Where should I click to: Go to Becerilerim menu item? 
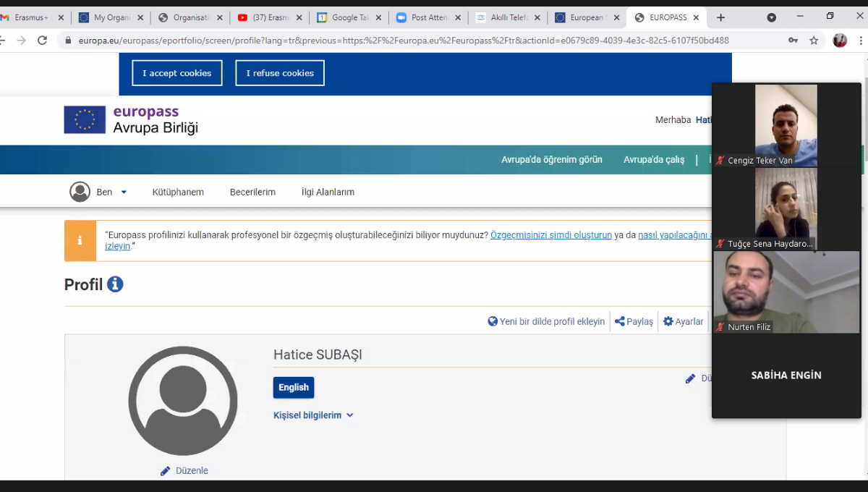click(x=252, y=192)
